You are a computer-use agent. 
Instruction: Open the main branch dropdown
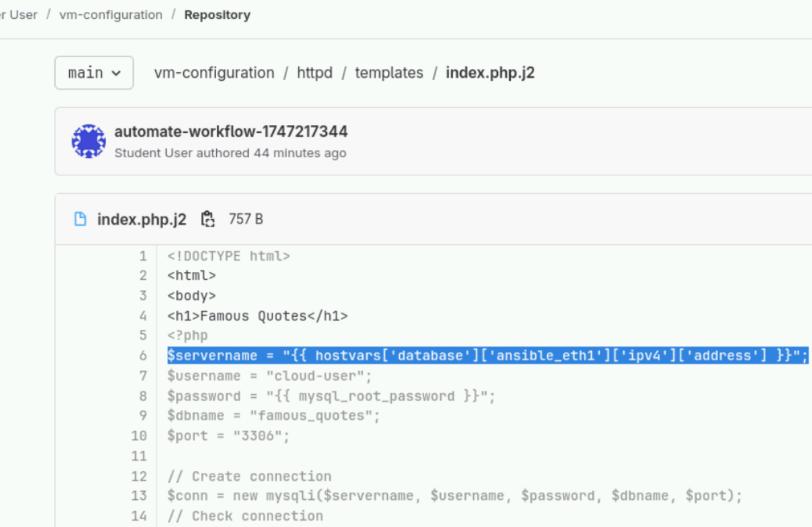point(94,73)
